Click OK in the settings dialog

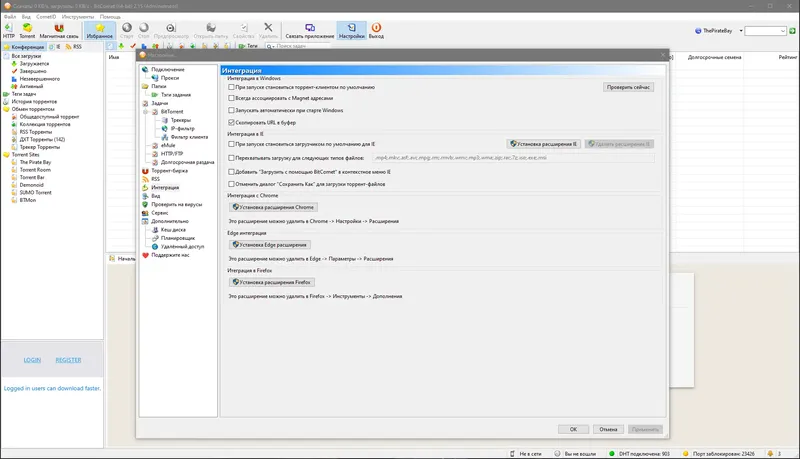573,429
